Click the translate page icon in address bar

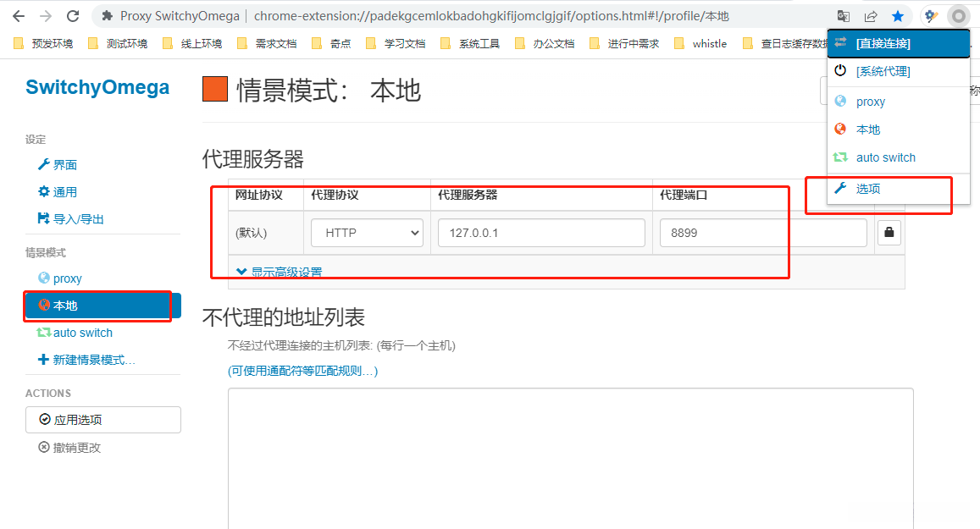(843, 16)
